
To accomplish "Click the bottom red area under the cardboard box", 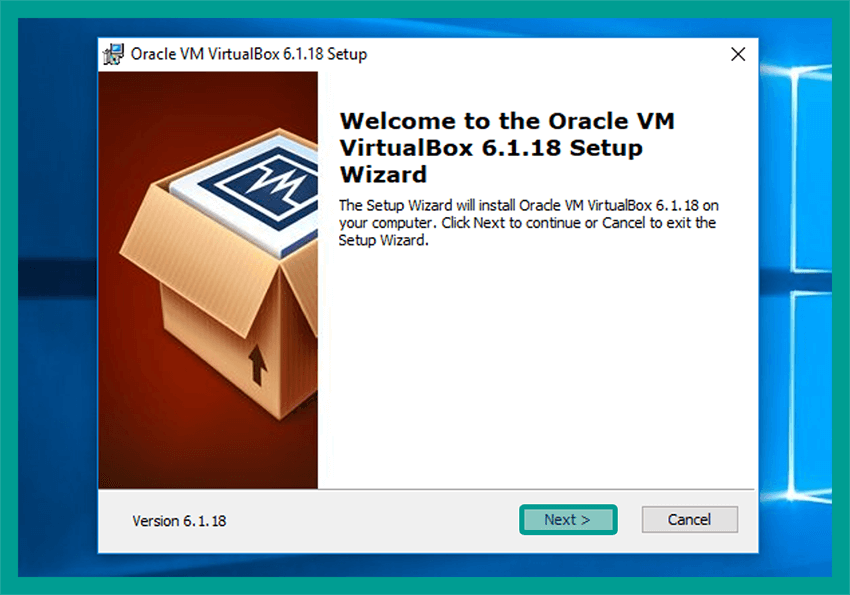I will [208, 461].
